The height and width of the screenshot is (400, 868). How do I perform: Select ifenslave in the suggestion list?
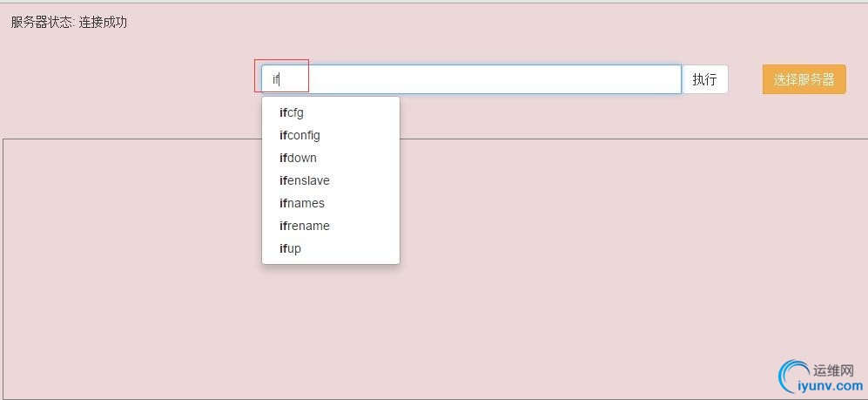(x=331, y=181)
